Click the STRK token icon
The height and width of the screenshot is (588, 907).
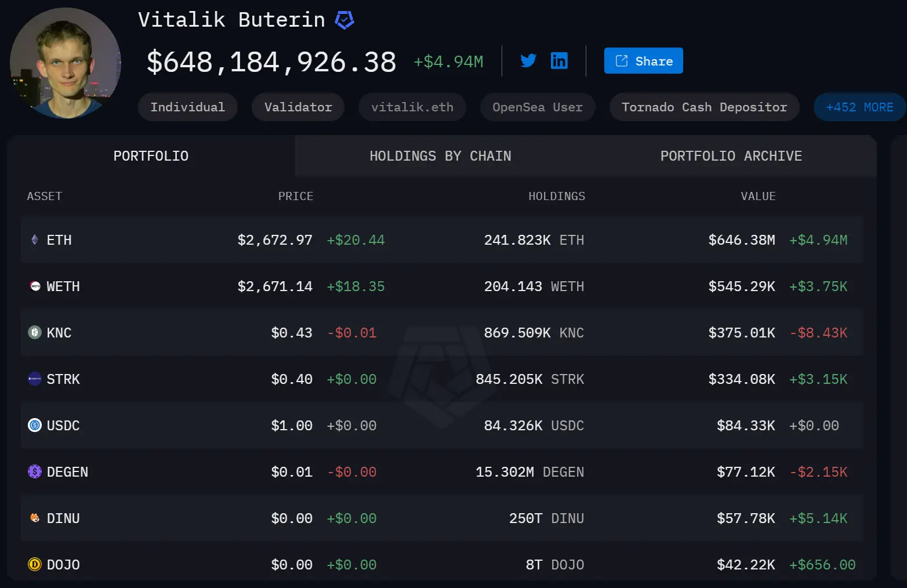(35, 379)
